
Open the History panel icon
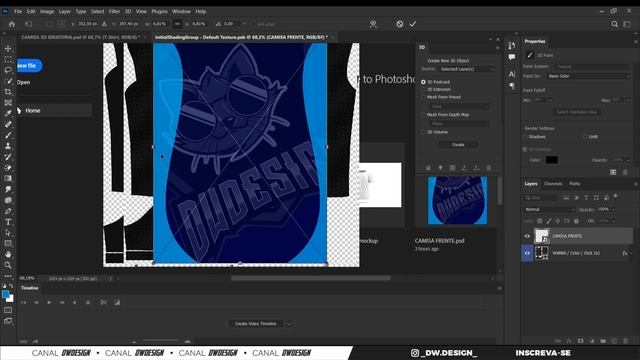coord(512,46)
